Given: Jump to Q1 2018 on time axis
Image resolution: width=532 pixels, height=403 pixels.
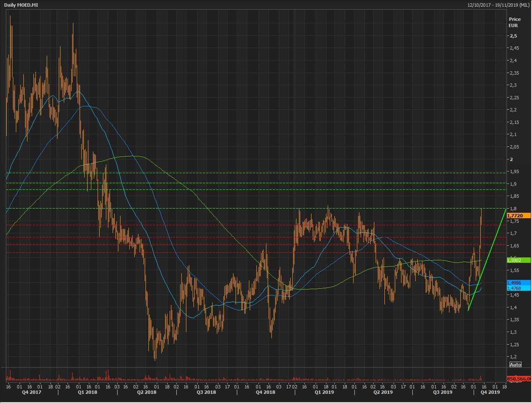Looking at the screenshot, I should click(x=88, y=392).
